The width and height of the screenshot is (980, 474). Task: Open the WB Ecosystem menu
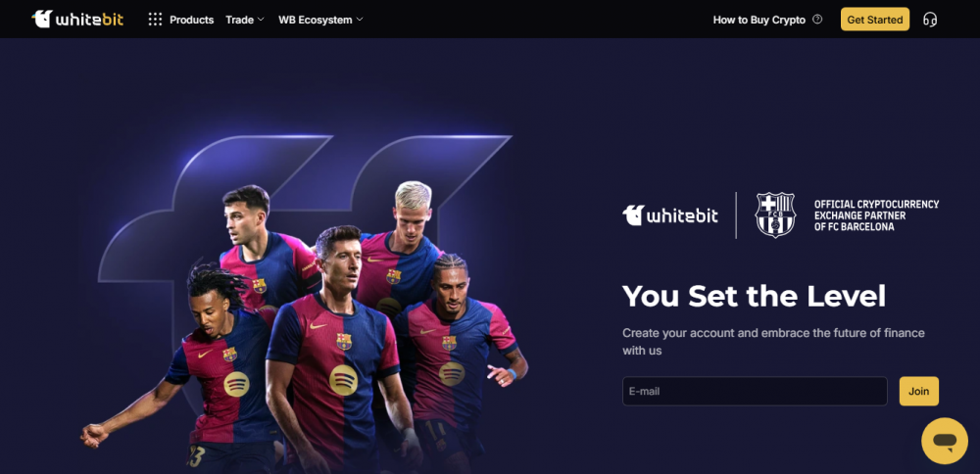point(315,20)
